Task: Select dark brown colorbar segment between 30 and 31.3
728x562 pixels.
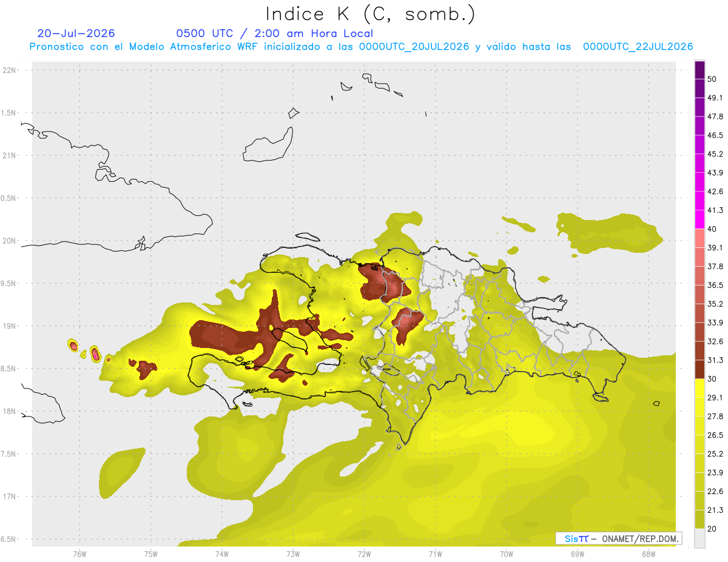Action: (x=700, y=369)
